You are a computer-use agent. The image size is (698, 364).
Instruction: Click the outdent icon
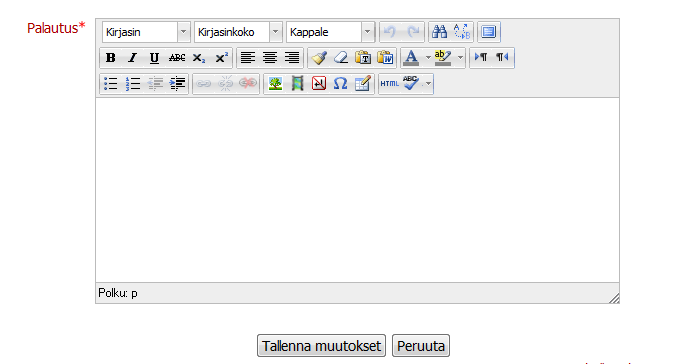[x=155, y=84]
